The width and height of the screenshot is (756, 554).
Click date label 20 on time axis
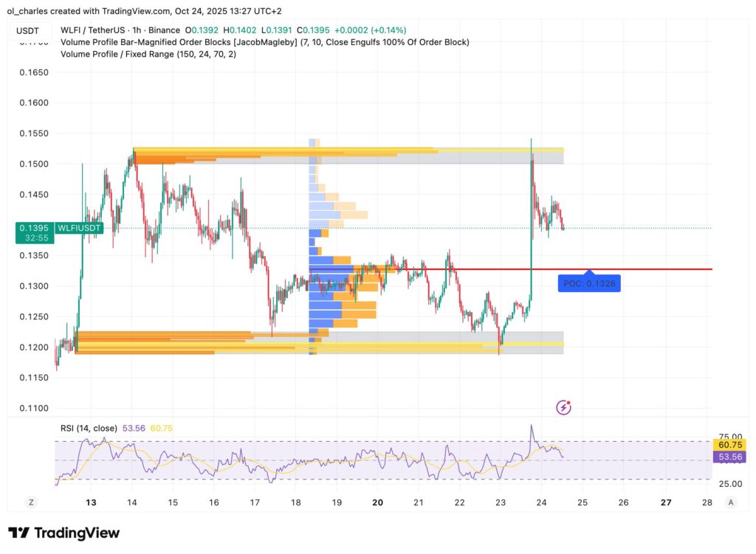[x=377, y=502]
